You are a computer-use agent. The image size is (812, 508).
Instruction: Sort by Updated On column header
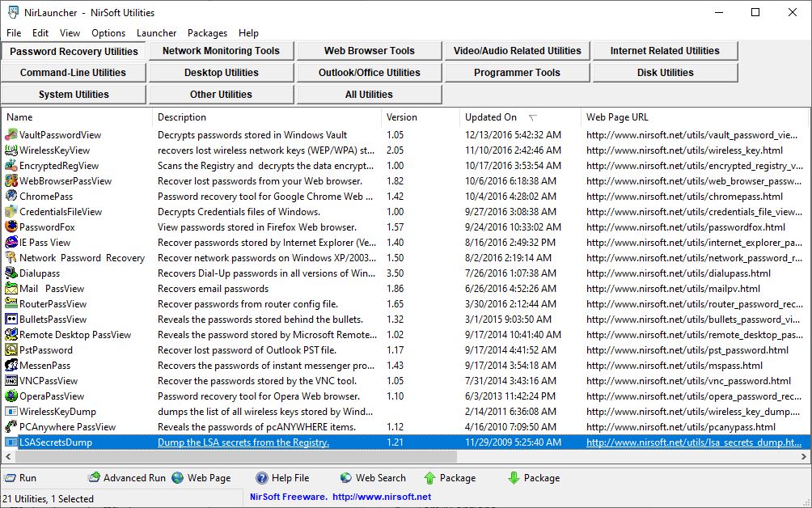[x=520, y=117]
